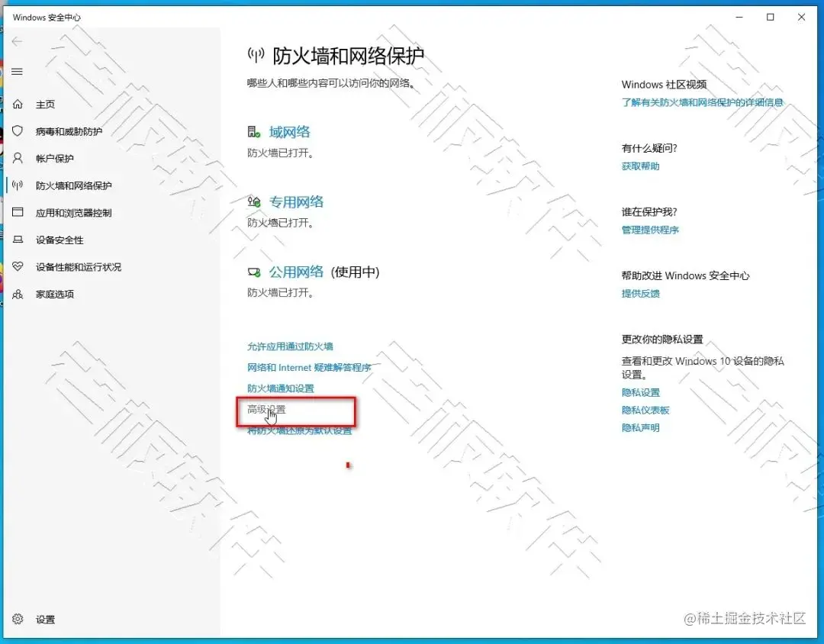824x644 pixels.
Task: Click the 防火墙和网络保护 page heading
Action: tap(349, 56)
